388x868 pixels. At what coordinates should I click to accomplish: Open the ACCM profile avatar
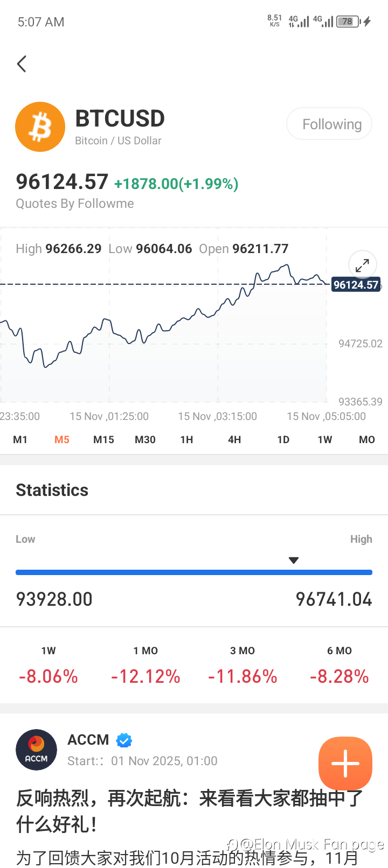(36, 750)
